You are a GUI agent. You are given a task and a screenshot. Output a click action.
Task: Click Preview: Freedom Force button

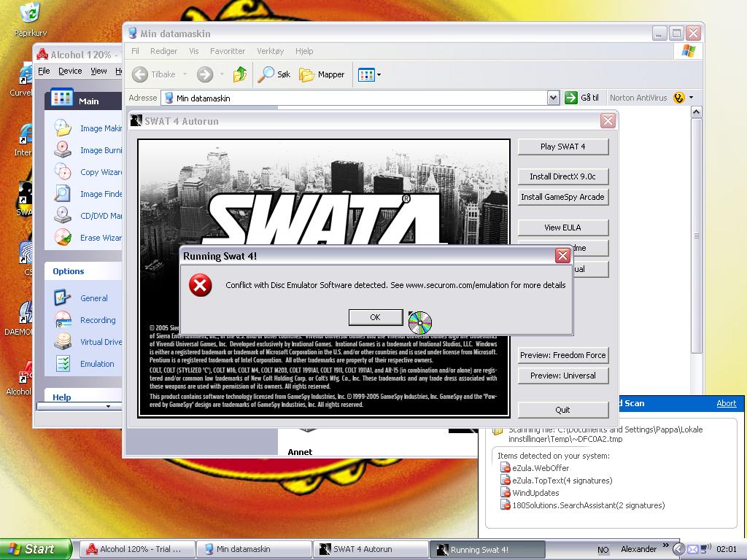(562, 355)
